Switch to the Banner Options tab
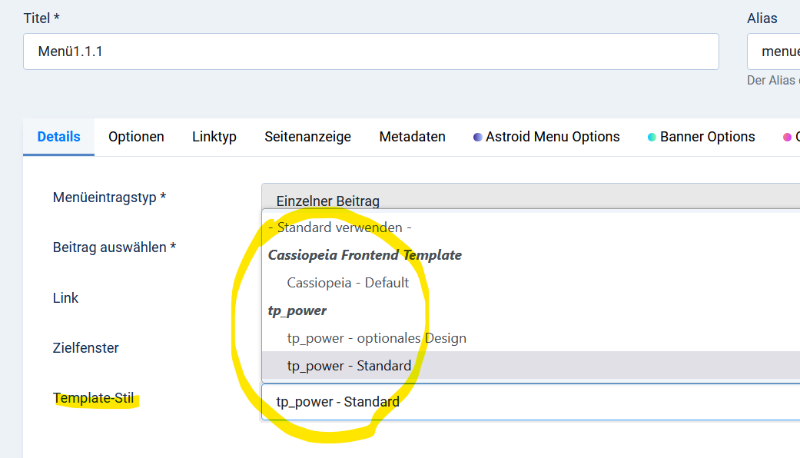Viewport: 800px width, 458px height. [x=702, y=137]
